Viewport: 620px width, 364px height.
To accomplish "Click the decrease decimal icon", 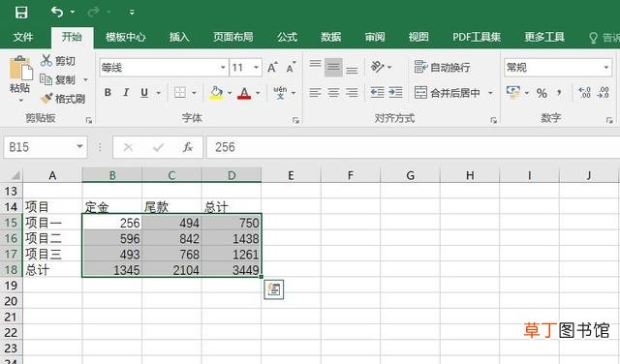I will click(604, 93).
